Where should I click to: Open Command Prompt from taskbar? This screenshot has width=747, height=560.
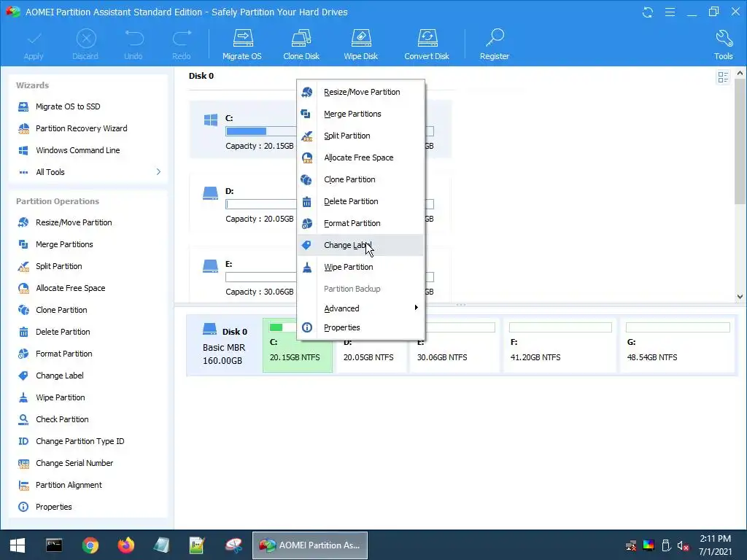click(54, 545)
